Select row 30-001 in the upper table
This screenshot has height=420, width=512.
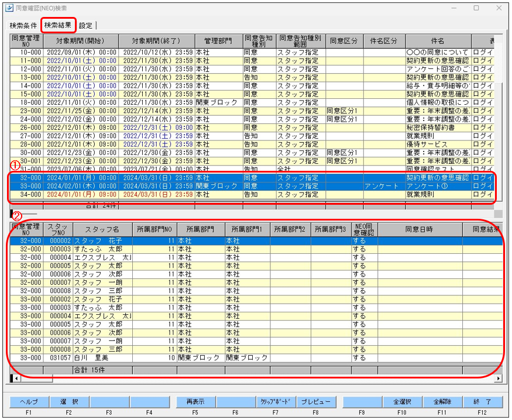click(x=252, y=161)
